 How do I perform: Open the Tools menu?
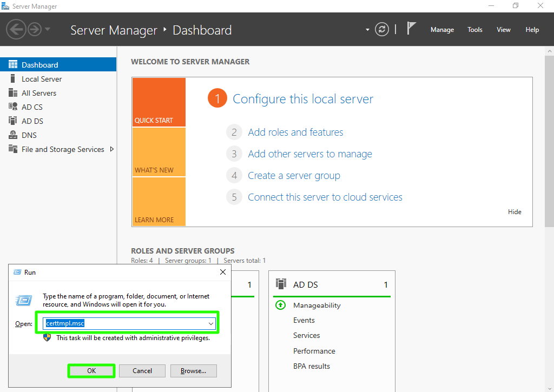(x=474, y=30)
